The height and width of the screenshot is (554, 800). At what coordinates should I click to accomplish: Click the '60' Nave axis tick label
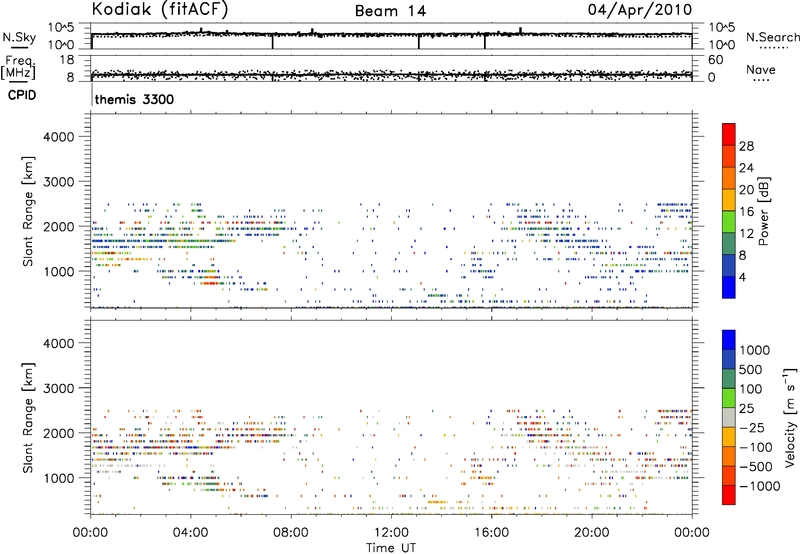coord(715,60)
